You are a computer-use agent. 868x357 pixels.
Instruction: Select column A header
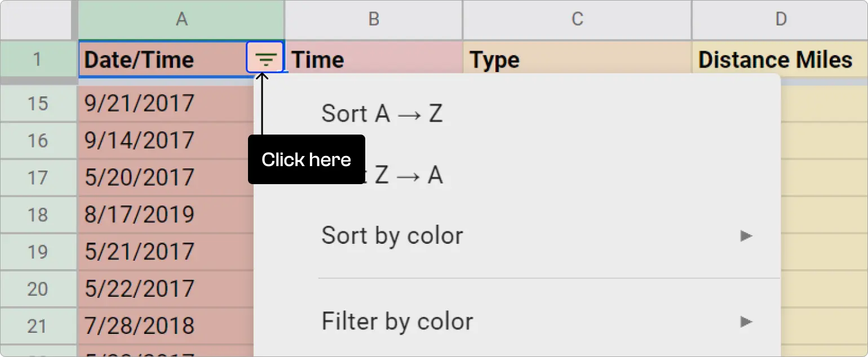click(x=181, y=19)
